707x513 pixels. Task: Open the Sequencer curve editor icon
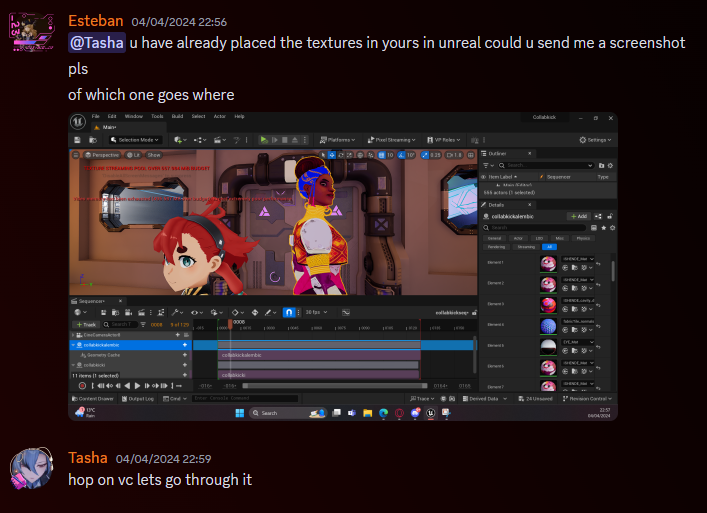(346, 312)
